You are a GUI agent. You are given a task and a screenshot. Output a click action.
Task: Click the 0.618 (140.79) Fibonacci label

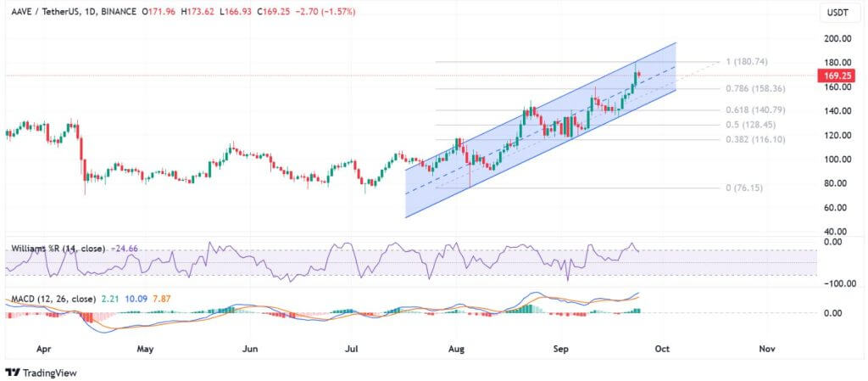[755, 109]
